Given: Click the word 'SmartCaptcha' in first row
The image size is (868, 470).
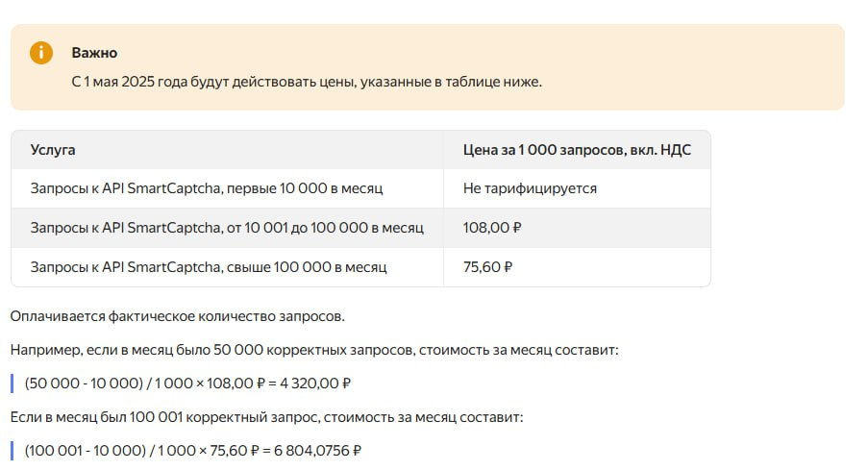Looking at the screenshot, I should pyautogui.click(x=171, y=188).
